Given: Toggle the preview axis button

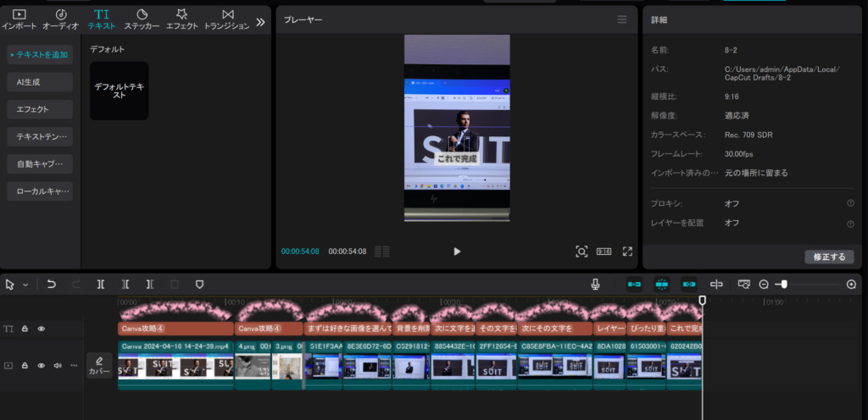Looking at the screenshot, I should coord(717,285).
